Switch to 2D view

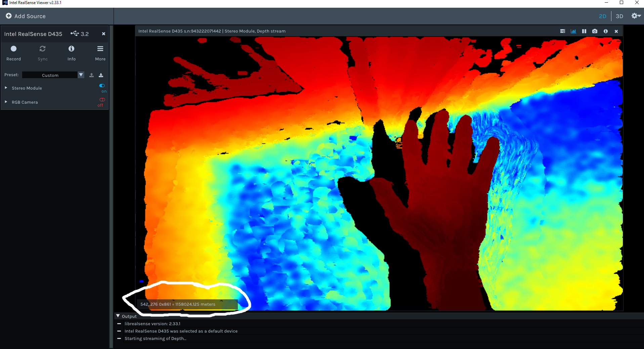coord(602,16)
